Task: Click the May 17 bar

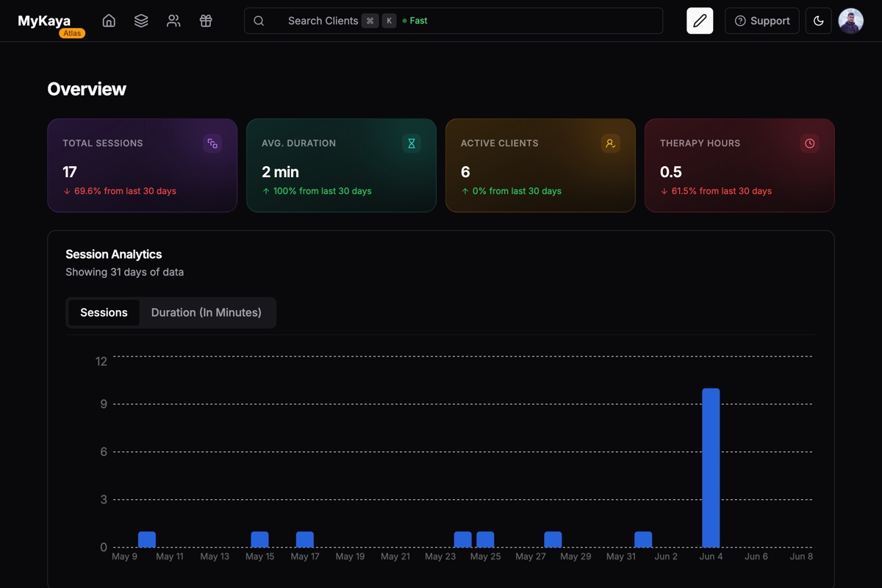Action: [x=305, y=539]
